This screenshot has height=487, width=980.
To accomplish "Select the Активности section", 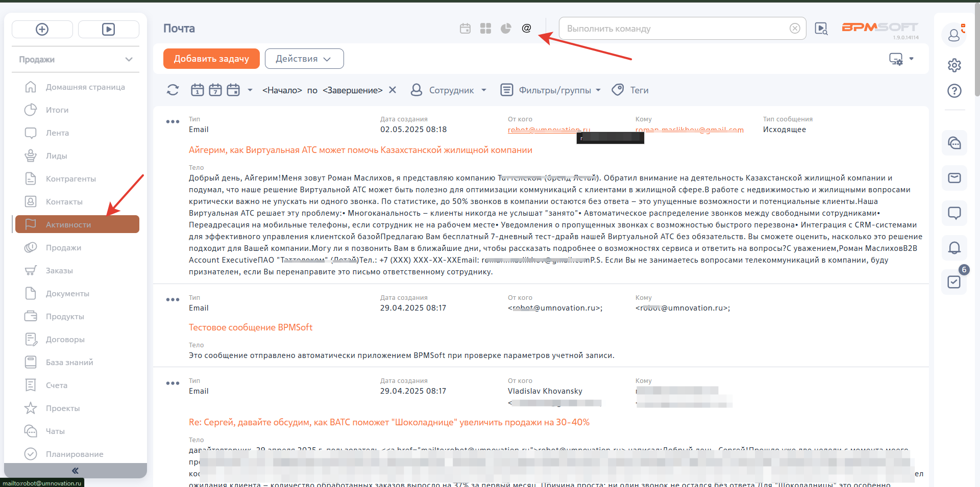I will point(77,224).
